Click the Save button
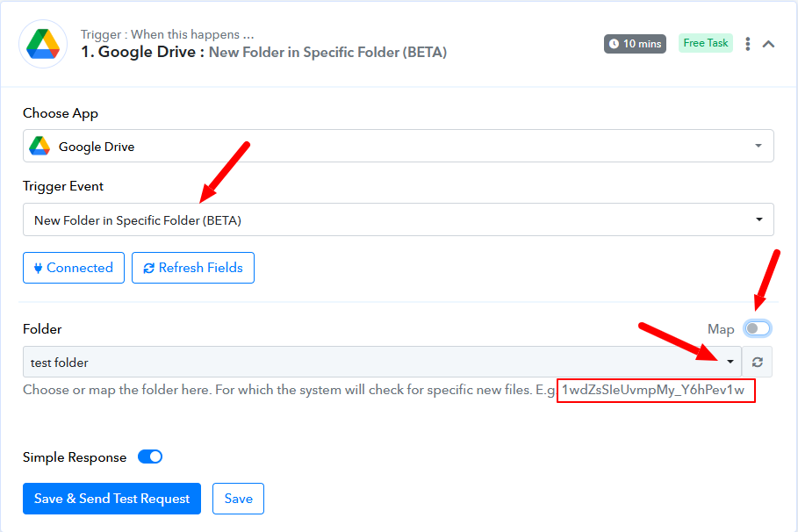This screenshot has height=532, width=798. (x=238, y=499)
